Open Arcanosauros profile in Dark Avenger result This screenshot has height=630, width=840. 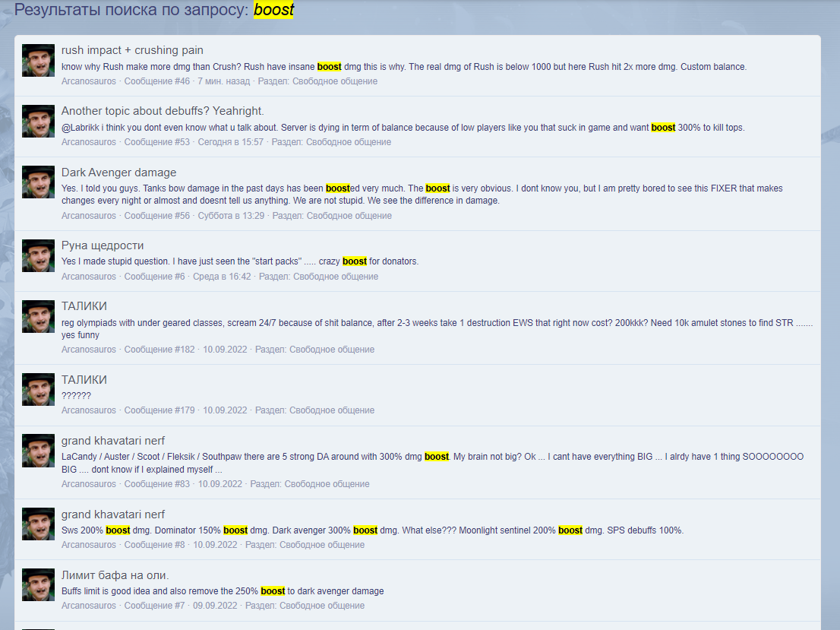[x=88, y=216]
